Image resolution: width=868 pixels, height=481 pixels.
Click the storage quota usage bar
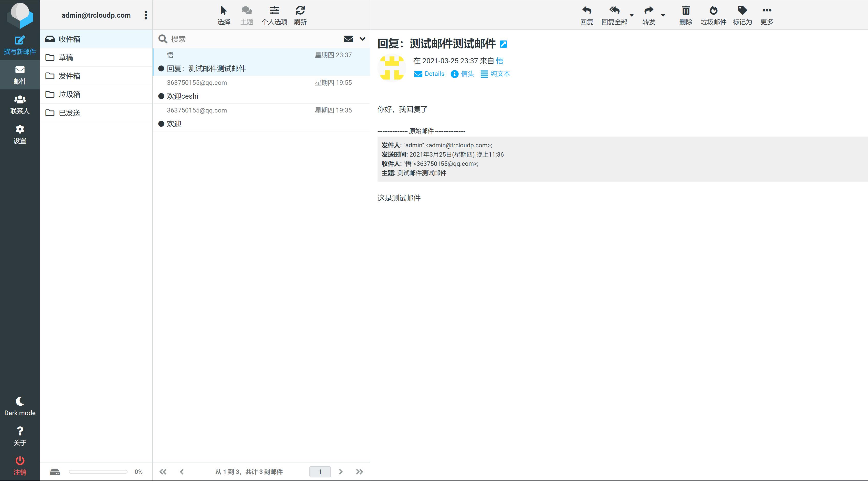point(98,472)
